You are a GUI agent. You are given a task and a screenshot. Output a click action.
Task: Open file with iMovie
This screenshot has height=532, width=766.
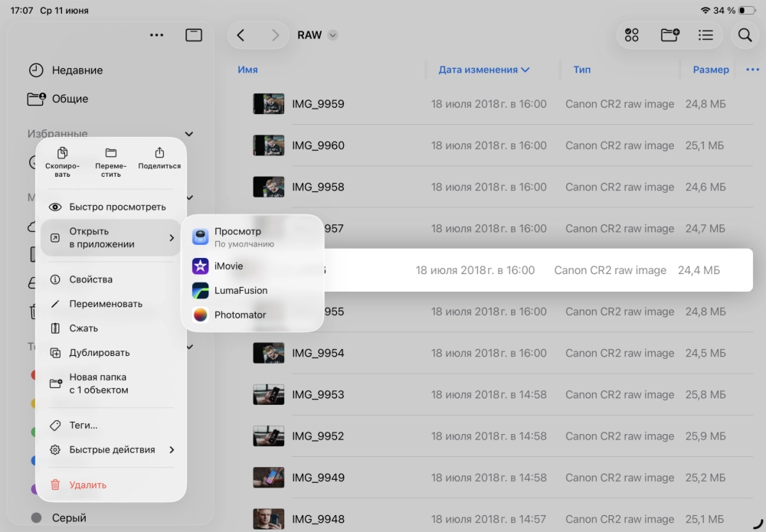(x=228, y=266)
